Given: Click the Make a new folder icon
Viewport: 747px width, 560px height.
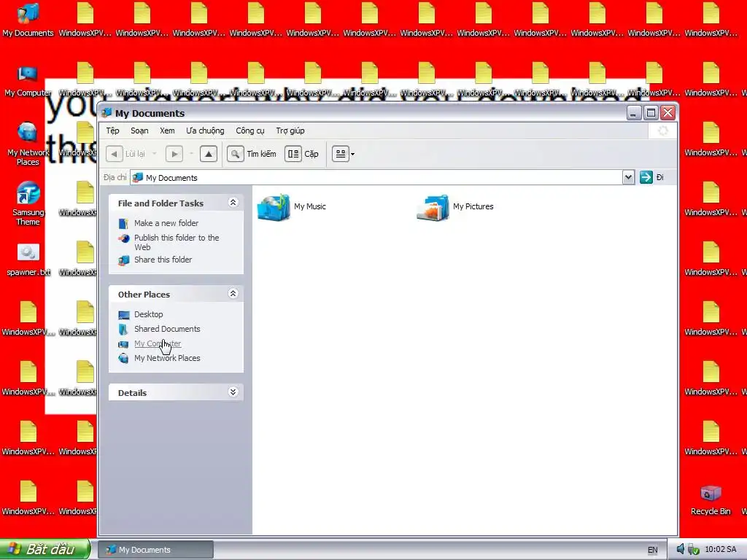Looking at the screenshot, I should (x=123, y=223).
